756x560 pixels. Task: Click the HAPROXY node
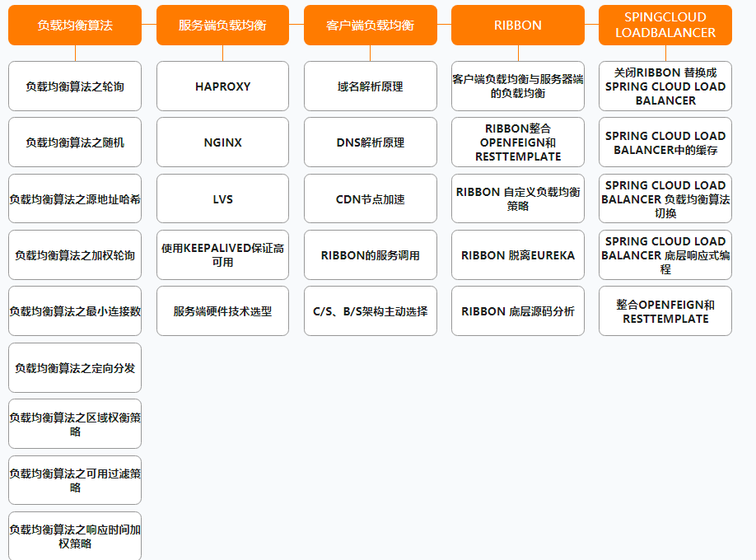222,86
